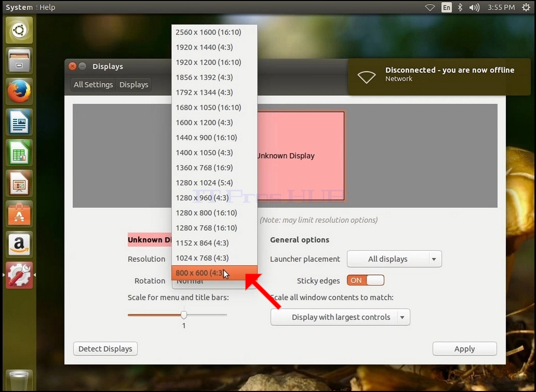Screen dimensions: 536x392
Task: Launch Firefox web browser
Action: [x=19, y=92]
